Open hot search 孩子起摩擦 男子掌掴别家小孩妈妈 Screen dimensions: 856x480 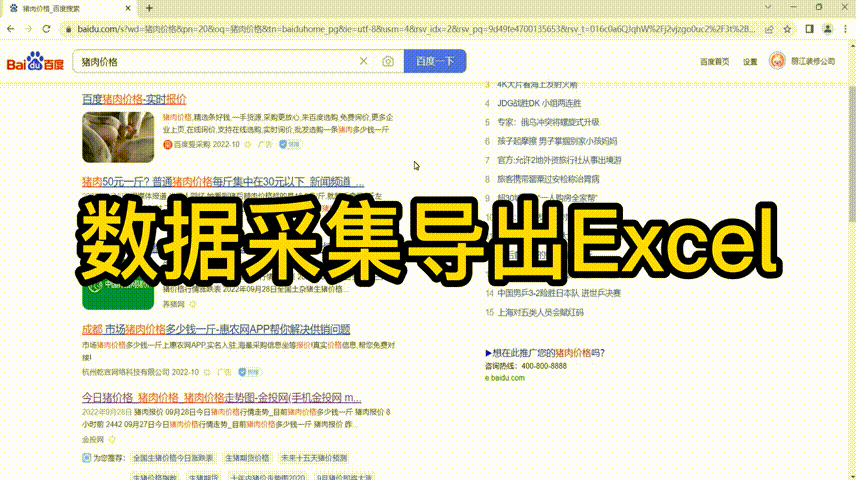(557, 141)
